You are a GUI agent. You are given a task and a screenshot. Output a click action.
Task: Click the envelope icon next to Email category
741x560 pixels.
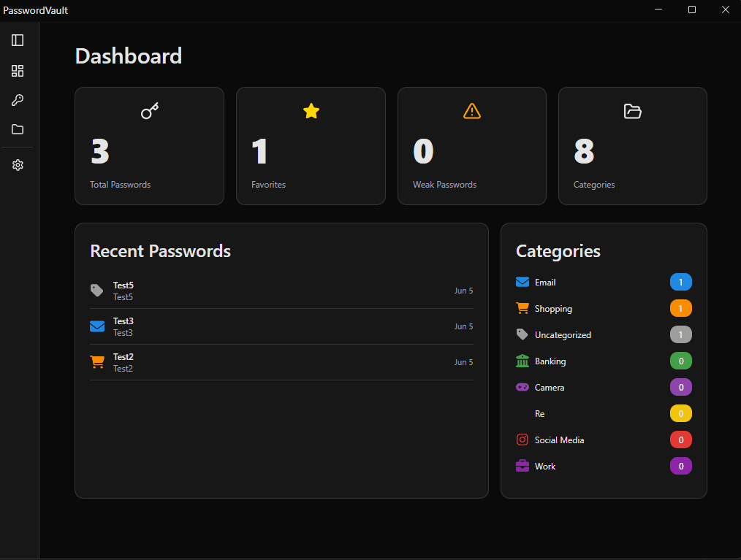coord(521,282)
